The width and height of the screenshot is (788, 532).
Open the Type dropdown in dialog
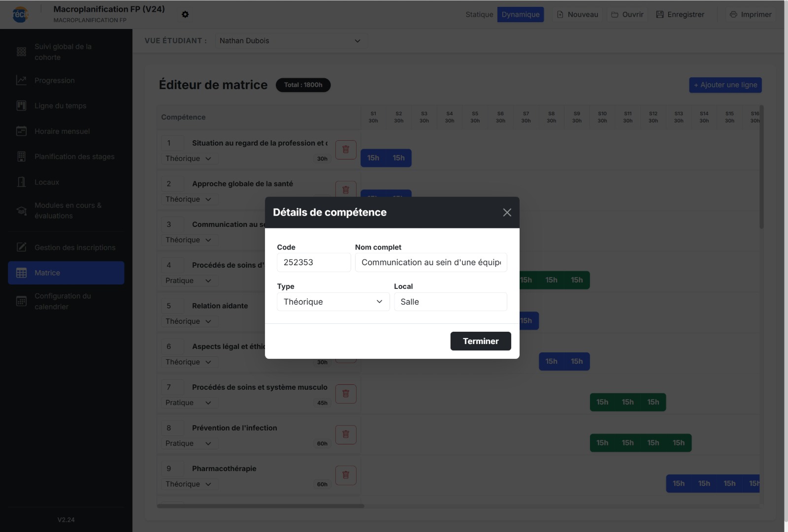pyautogui.click(x=333, y=302)
